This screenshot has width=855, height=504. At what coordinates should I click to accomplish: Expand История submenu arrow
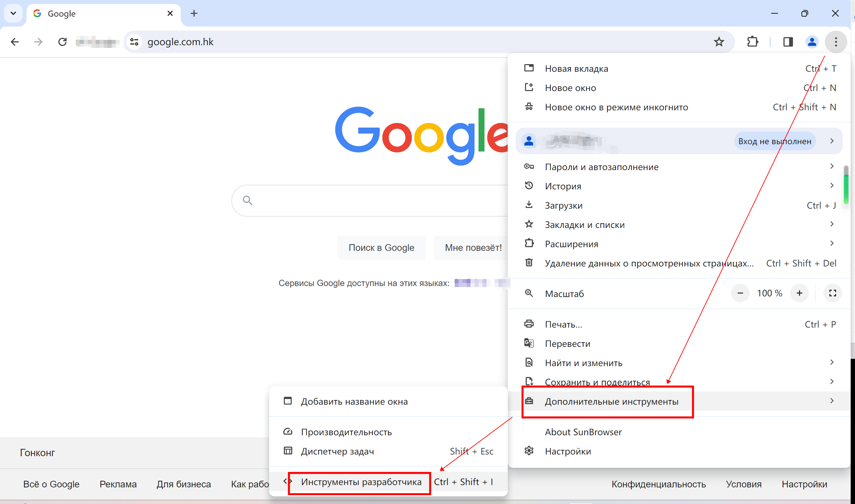click(x=831, y=185)
